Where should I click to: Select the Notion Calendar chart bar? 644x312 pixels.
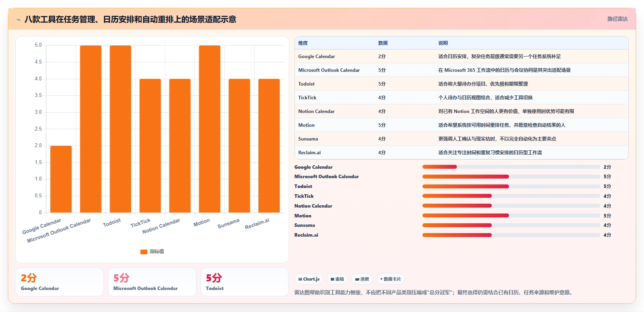pos(180,146)
